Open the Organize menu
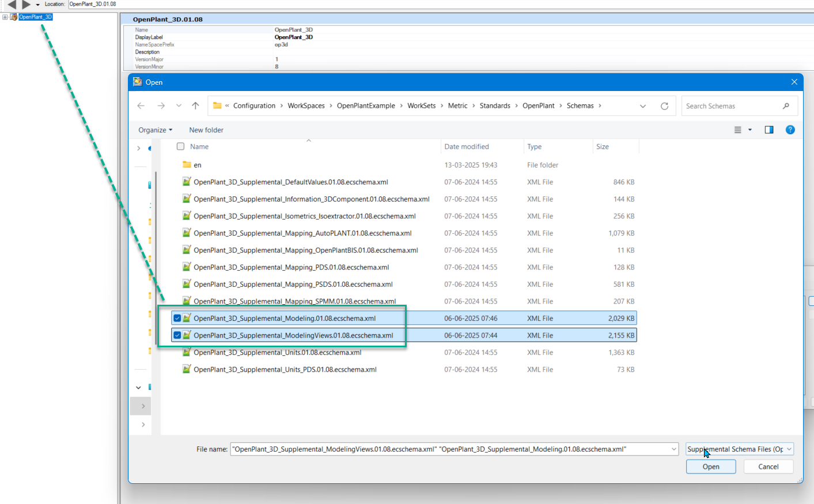Viewport: 814px width, 504px height. tap(155, 130)
